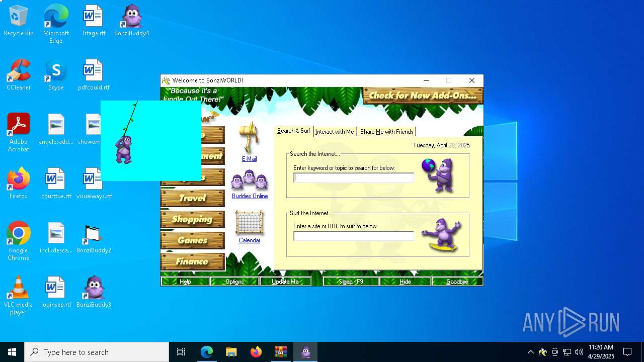
Task: Open angelesadd image file
Action: [56, 130]
